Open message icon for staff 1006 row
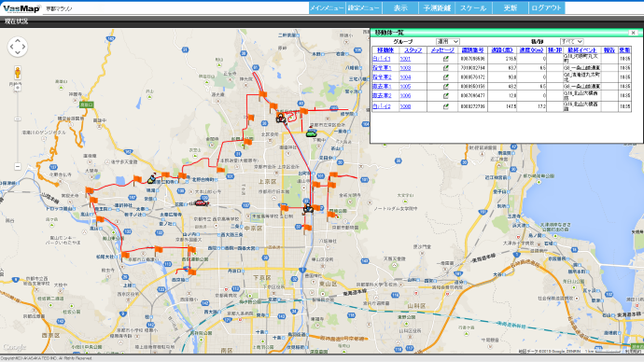This screenshot has height=362, width=644. (445, 95)
